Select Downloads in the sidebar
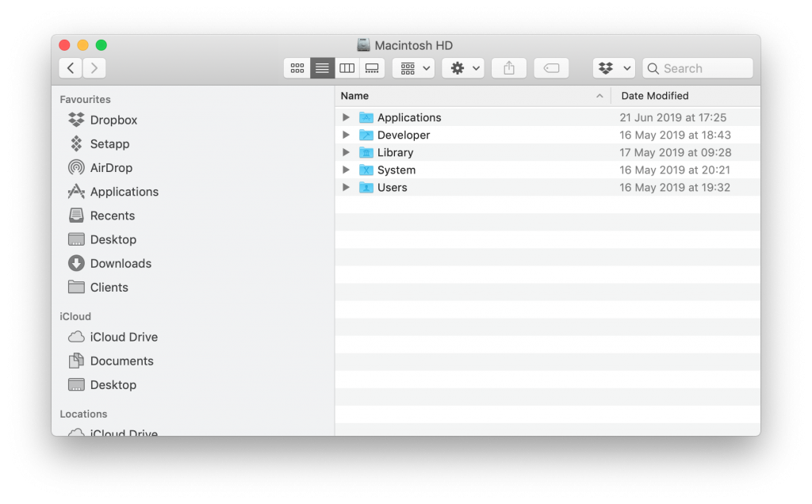This screenshot has width=812, height=504. [121, 263]
